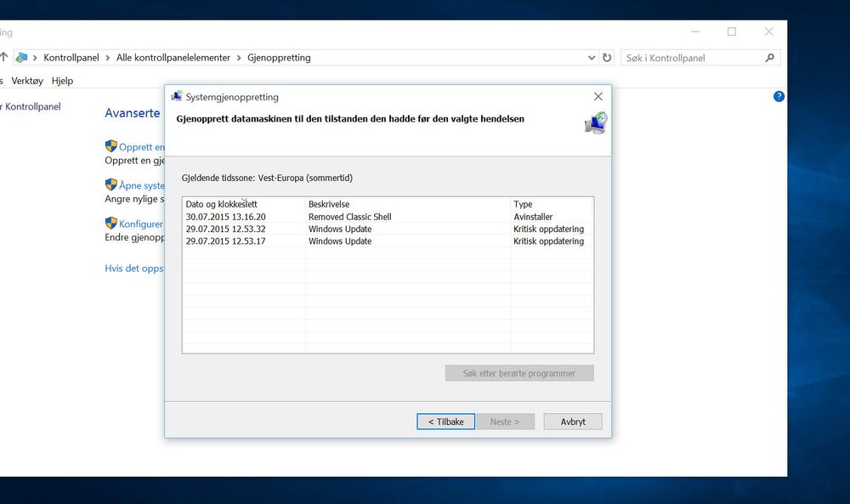Go to Kontrollpanel breadcrumb

coord(71,58)
